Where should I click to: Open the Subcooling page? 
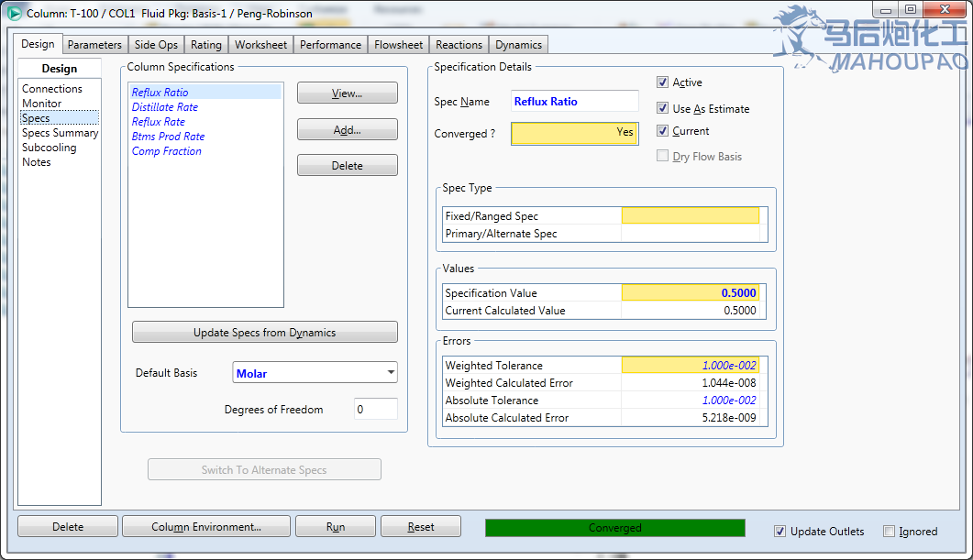(49, 148)
